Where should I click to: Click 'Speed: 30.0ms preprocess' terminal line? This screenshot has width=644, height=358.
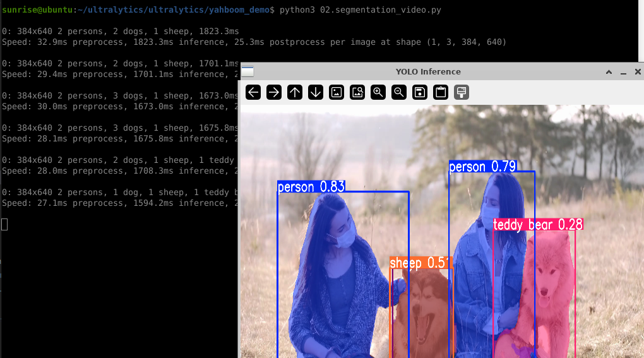[x=121, y=106]
